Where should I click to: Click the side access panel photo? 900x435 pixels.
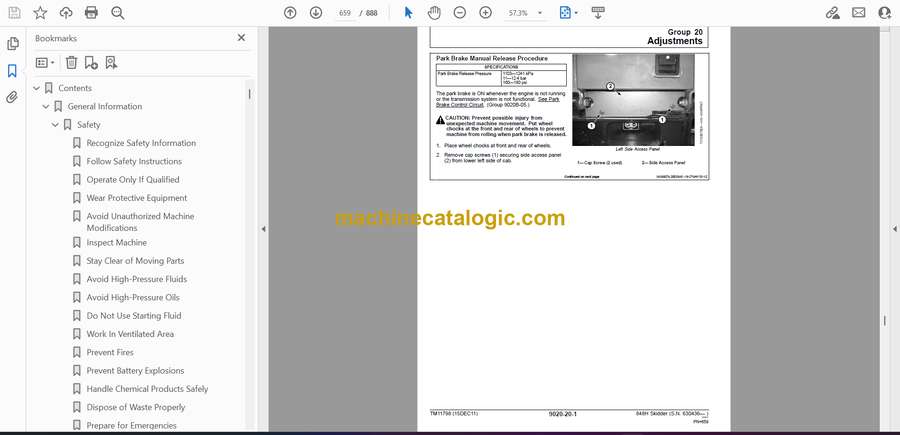click(633, 100)
